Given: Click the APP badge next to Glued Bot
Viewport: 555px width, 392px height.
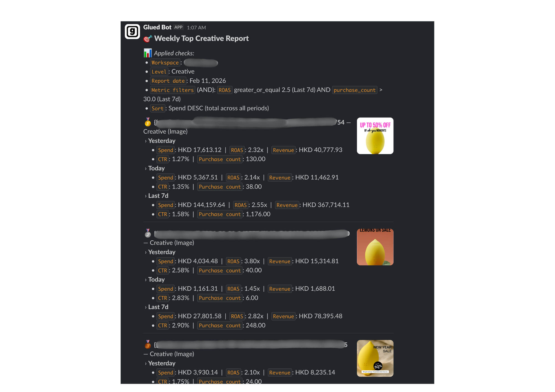Looking at the screenshot, I should click(x=178, y=27).
